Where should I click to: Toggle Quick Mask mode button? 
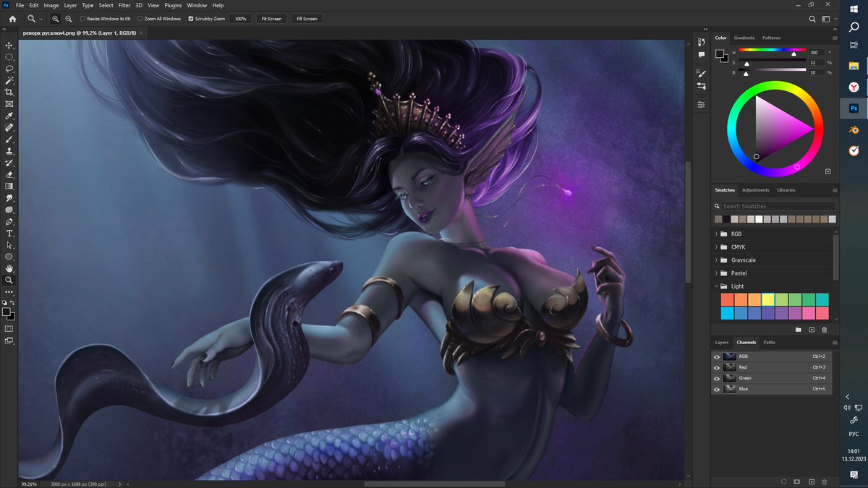point(9,328)
